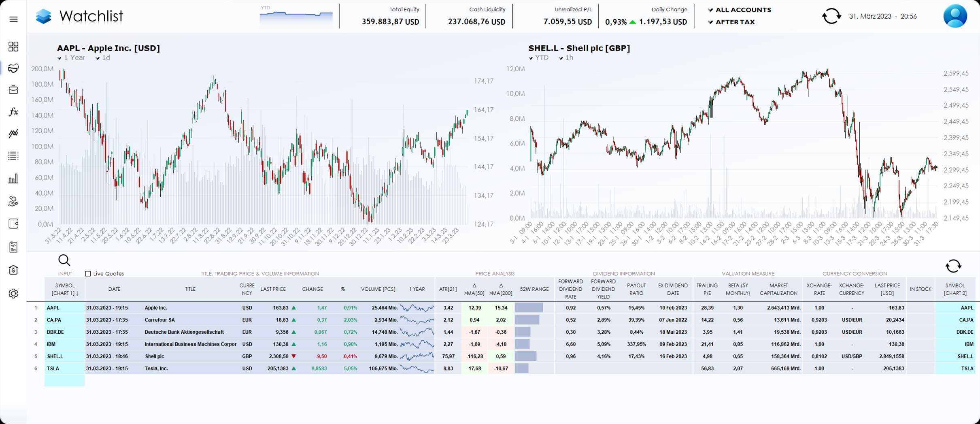
Task: Click the date 31. März 2023 - 20:56
Action: click(x=883, y=17)
